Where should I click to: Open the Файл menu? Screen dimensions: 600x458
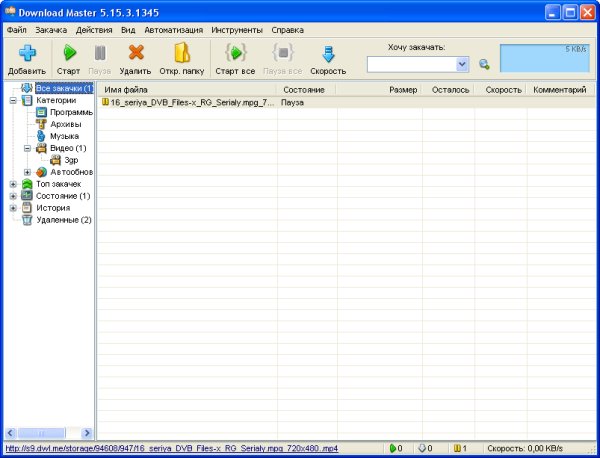17,30
